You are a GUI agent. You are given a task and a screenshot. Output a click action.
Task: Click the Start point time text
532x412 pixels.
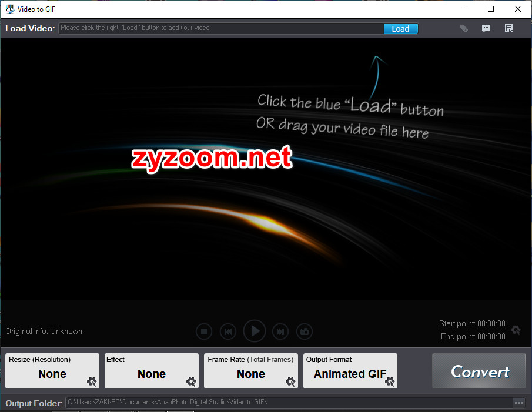[x=472, y=323]
